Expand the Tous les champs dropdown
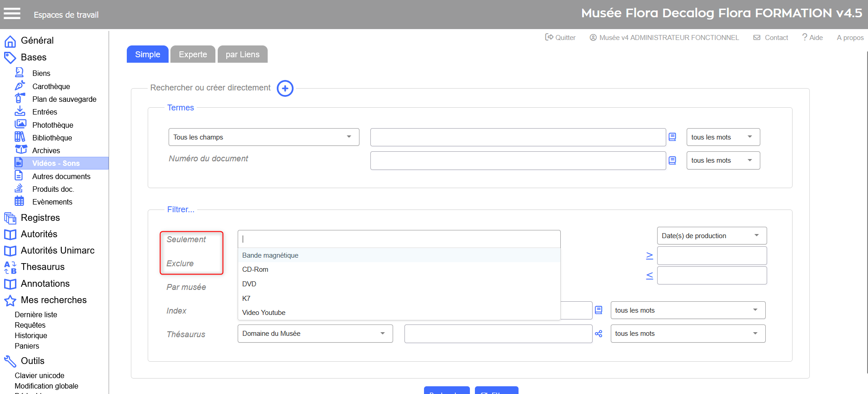The height and width of the screenshot is (394, 868). pos(264,137)
